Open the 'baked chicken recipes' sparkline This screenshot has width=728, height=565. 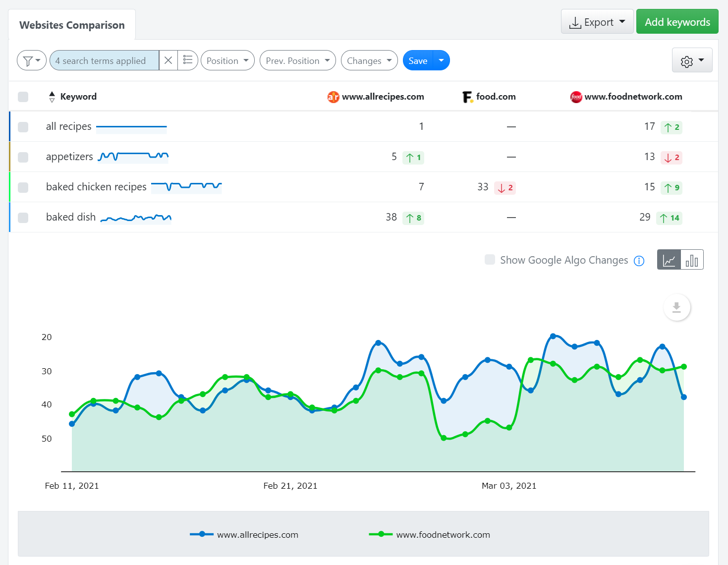(186, 187)
